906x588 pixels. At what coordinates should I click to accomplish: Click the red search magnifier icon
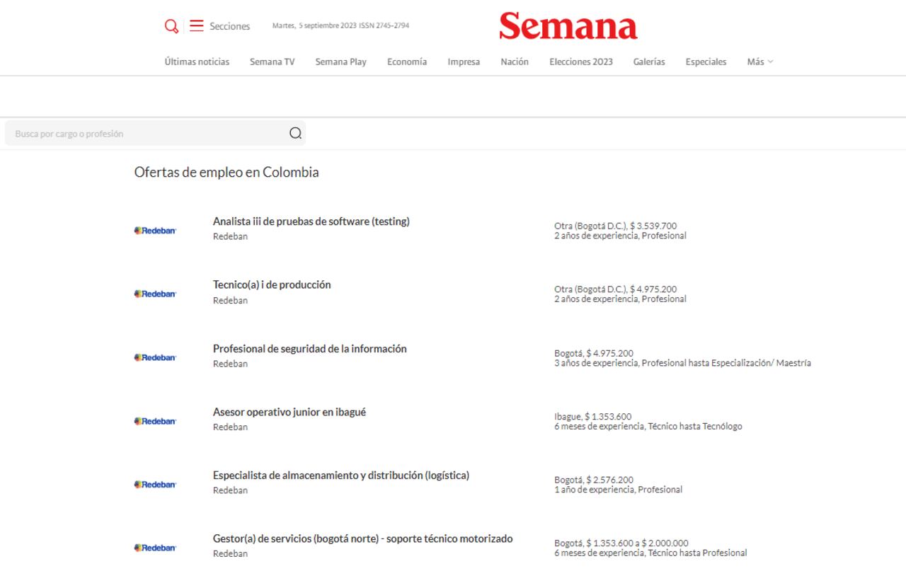pos(171,25)
